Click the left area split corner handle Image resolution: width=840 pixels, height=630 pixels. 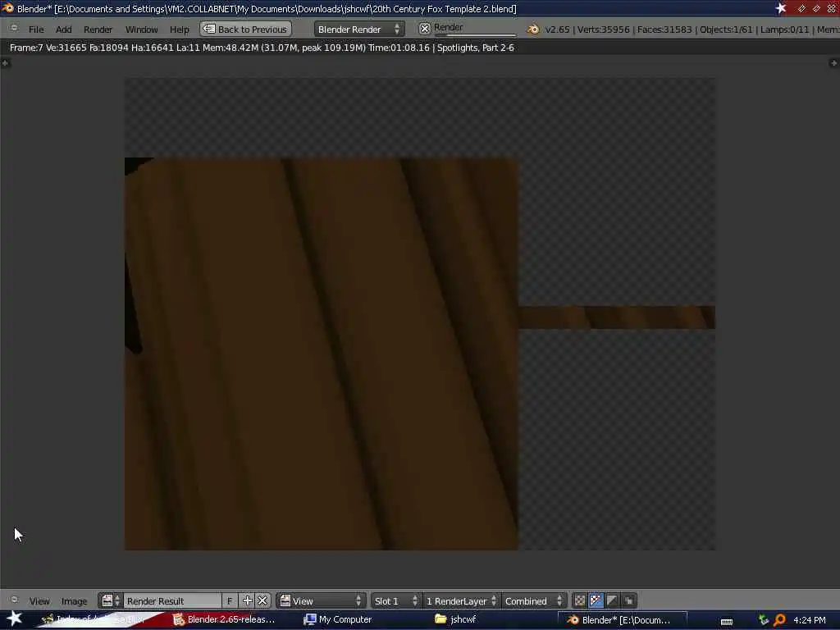[x=5, y=62]
